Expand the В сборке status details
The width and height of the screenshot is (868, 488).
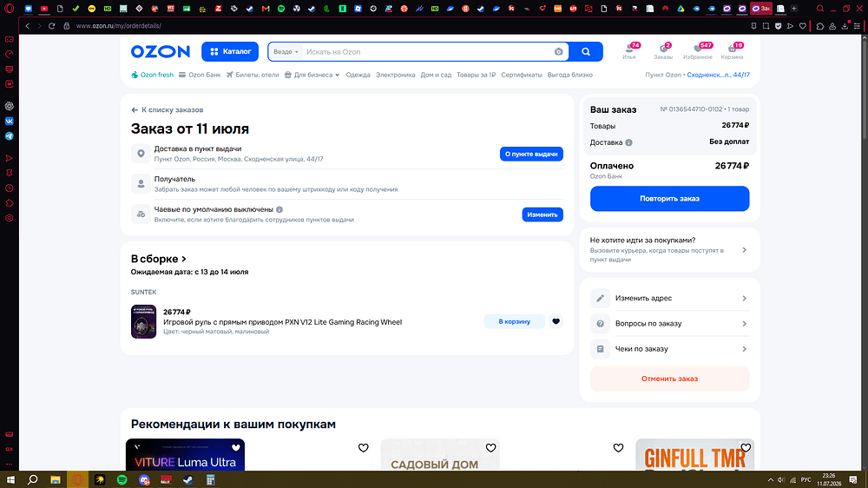159,259
